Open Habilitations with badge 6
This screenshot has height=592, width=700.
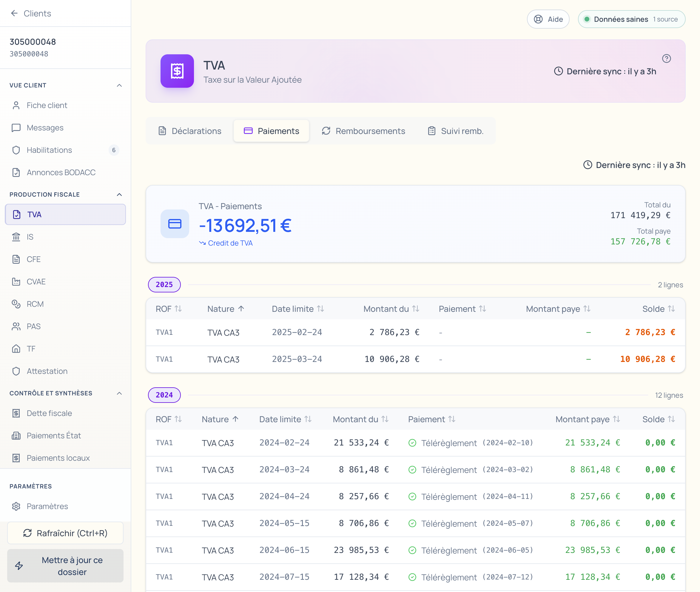49,150
